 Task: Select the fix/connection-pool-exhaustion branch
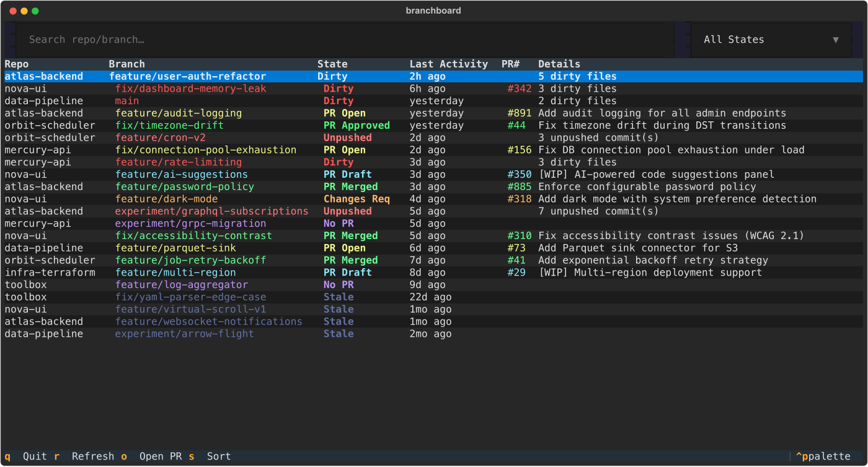206,150
